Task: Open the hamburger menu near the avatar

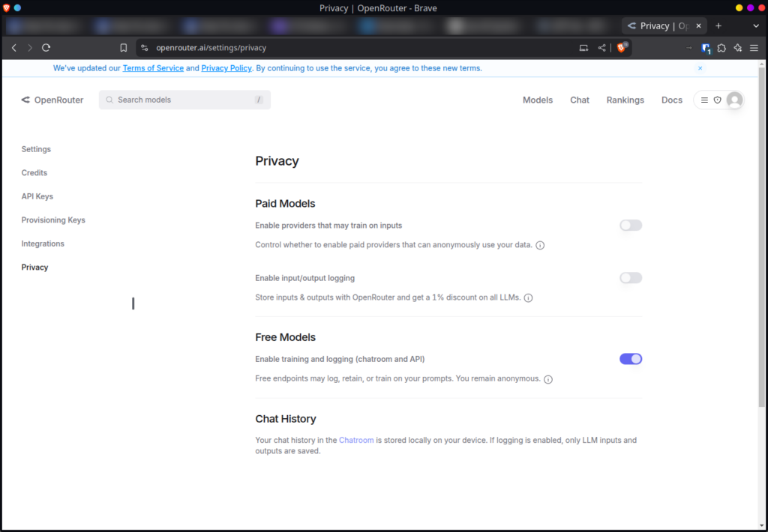Action: click(x=704, y=100)
